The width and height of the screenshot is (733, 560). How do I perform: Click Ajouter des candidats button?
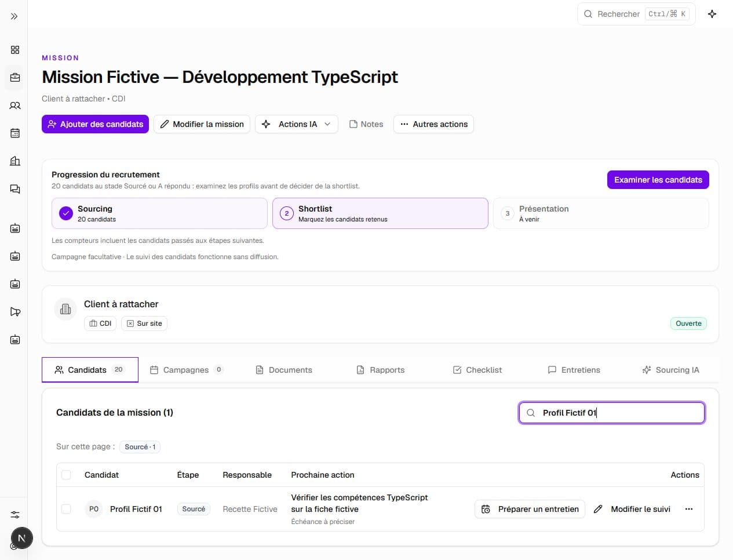tap(95, 124)
